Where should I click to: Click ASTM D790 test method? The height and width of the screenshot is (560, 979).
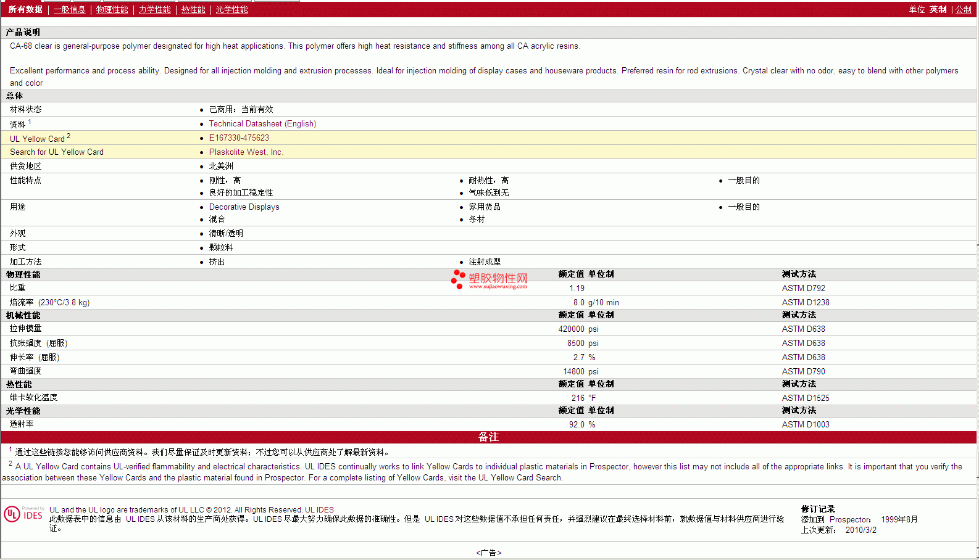(x=803, y=371)
